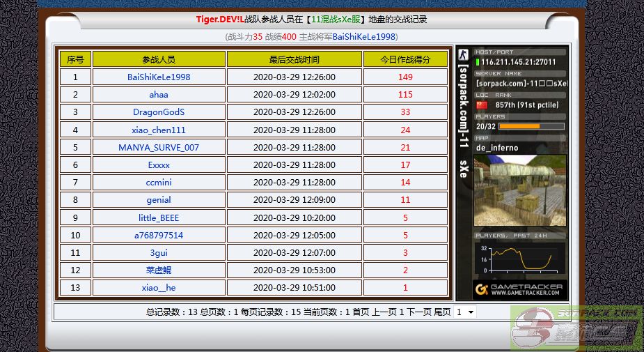644x352 pixels.
Task: Go to 下一页 (next page)
Action: (x=418, y=312)
